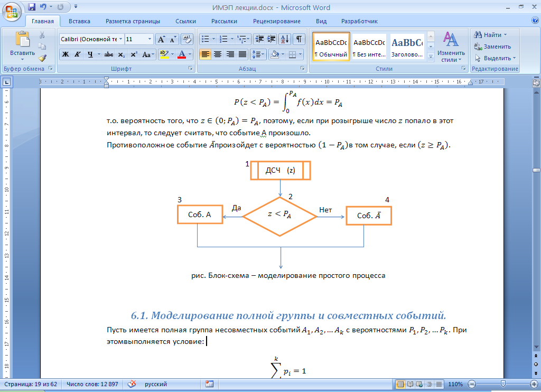This screenshot has width=541, height=392.
Task: Open the Вставка tab
Action: 79,21
